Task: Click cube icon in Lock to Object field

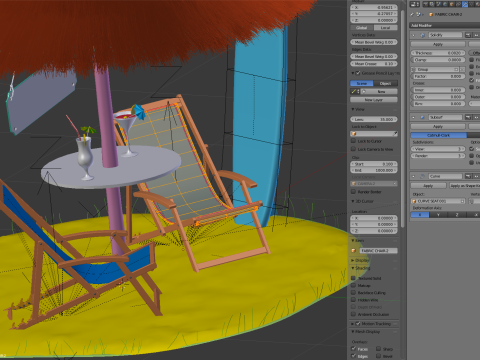Action: [354, 134]
